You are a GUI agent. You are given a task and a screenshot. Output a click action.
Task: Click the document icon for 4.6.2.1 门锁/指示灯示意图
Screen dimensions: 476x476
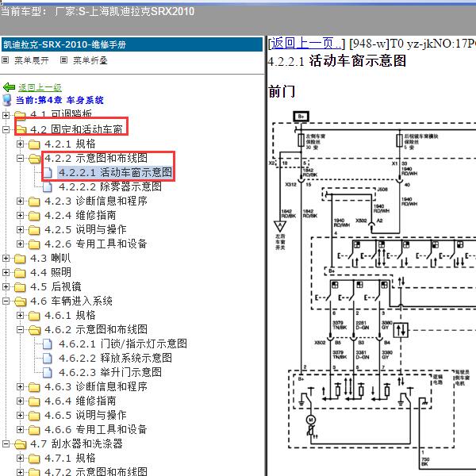(x=48, y=344)
